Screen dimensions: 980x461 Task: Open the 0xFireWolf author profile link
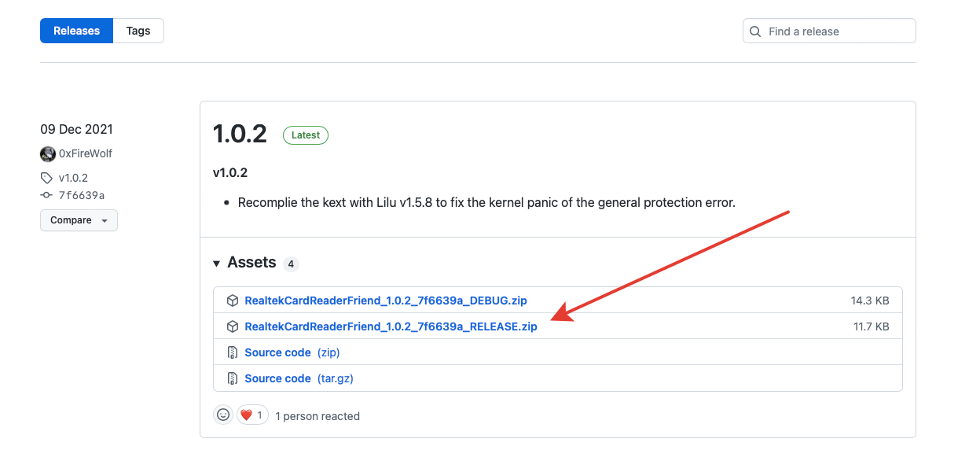[x=86, y=154]
